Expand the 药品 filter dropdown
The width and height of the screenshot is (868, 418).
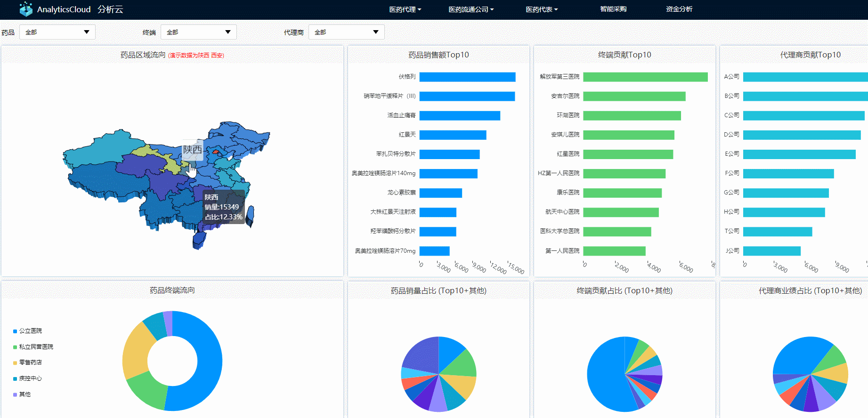click(x=57, y=32)
